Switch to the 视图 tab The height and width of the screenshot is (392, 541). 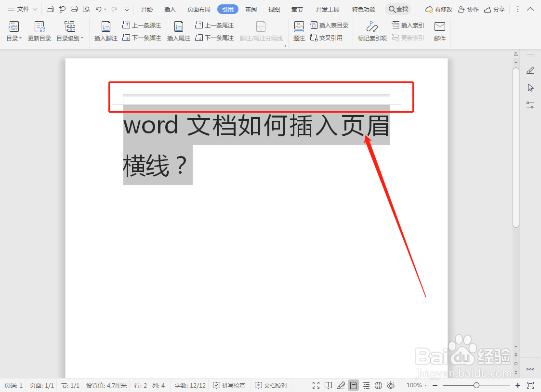(274, 9)
